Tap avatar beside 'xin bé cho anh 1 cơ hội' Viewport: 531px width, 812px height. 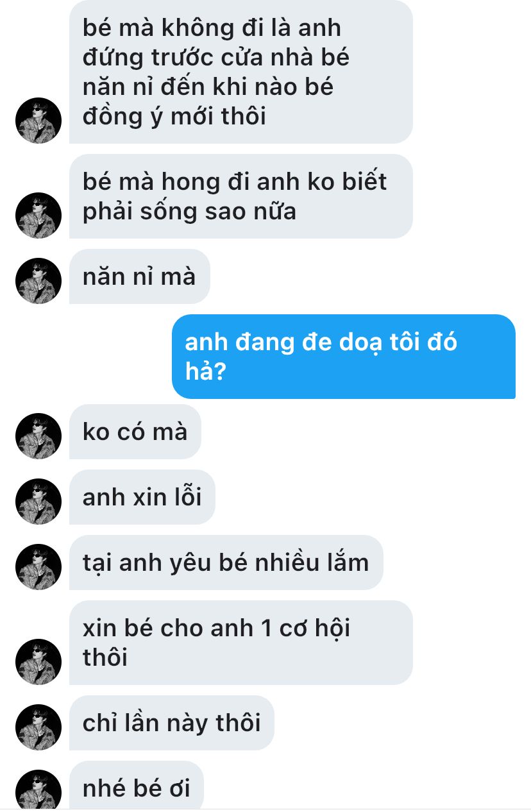pyautogui.click(x=38, y=662)
